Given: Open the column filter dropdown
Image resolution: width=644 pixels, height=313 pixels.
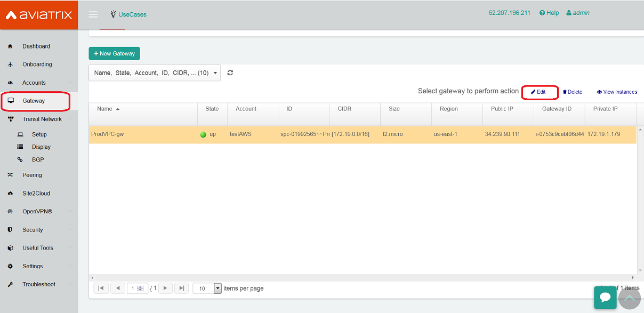Looking at the screenshot, I should pyautogui.click(x=155, y=73).
